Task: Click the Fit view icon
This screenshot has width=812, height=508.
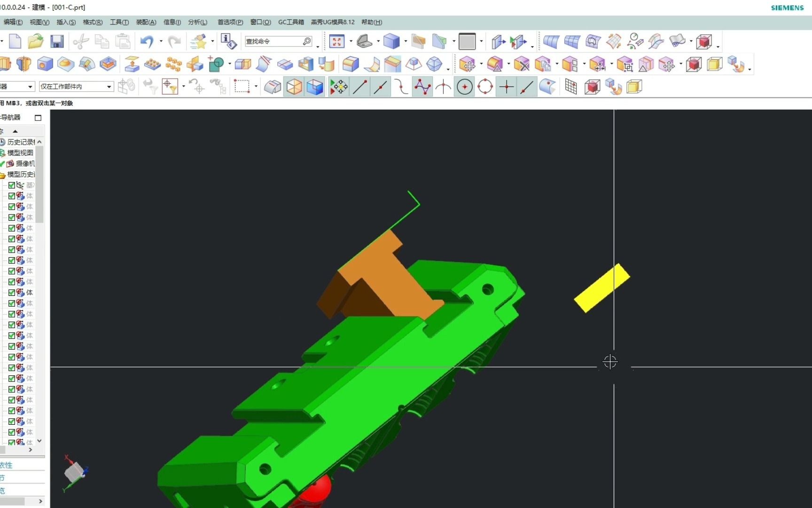Action: tap(337, 41)
